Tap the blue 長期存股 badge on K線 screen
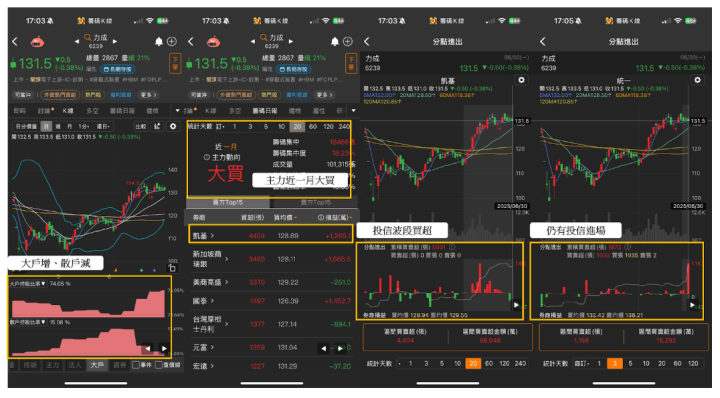The image size is (720, 398). click(x=117, y=69)
